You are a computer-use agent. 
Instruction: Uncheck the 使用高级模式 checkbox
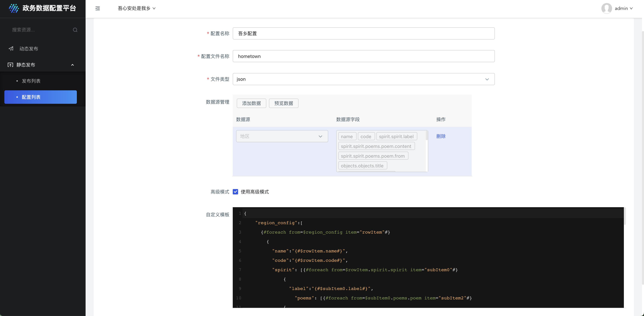(235, 192)
